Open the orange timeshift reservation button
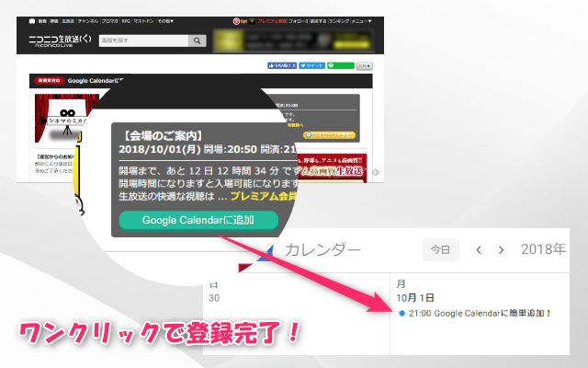 click(x=329, y=135)
